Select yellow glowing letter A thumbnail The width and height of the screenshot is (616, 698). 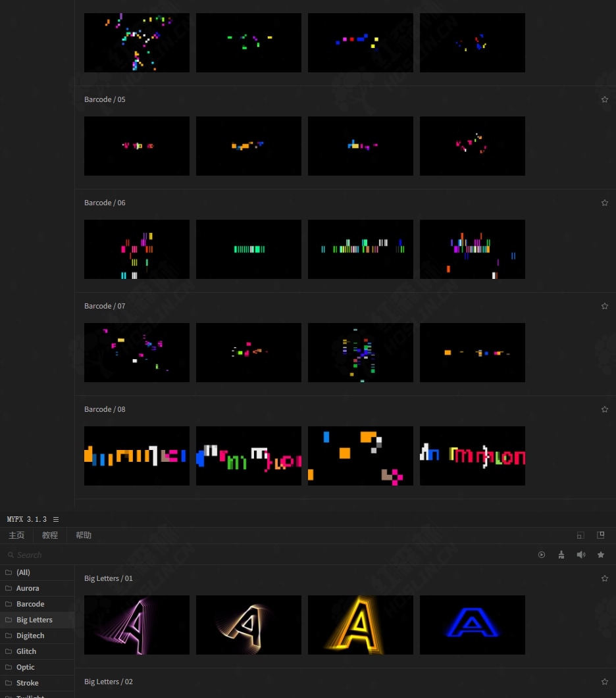pos(361,625)
